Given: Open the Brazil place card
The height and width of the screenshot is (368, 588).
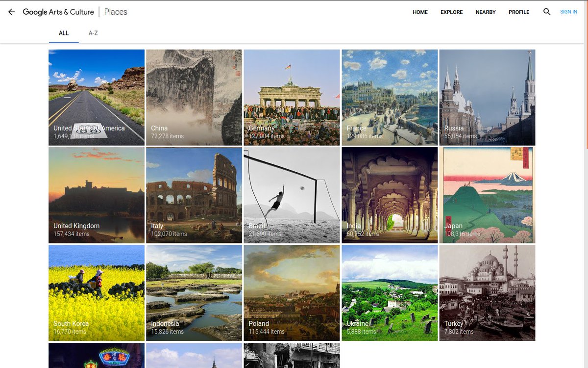Looking at the screenshot, I should [x=292, y=195].
